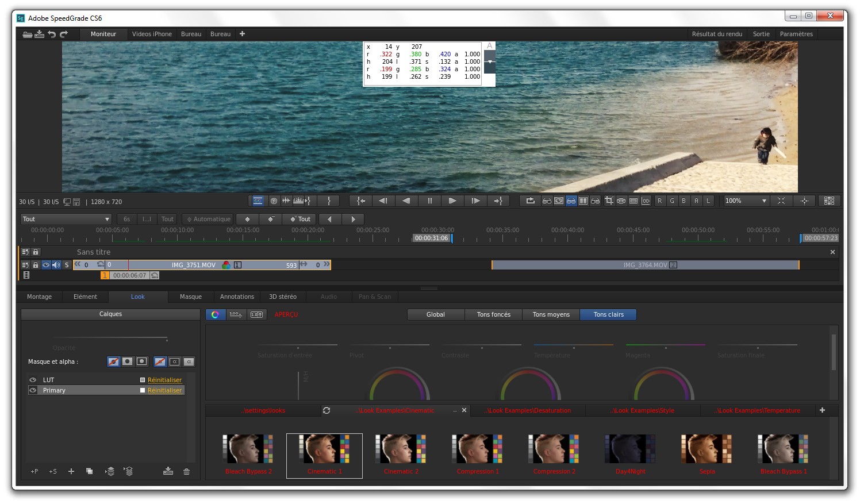
Task: Select the Tons foncés range button
Action: pyautogui.click(x=493, y=314)
